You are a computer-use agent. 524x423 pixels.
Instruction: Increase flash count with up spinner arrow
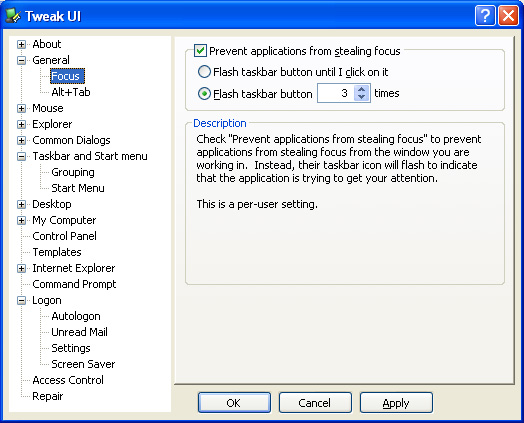361,90
